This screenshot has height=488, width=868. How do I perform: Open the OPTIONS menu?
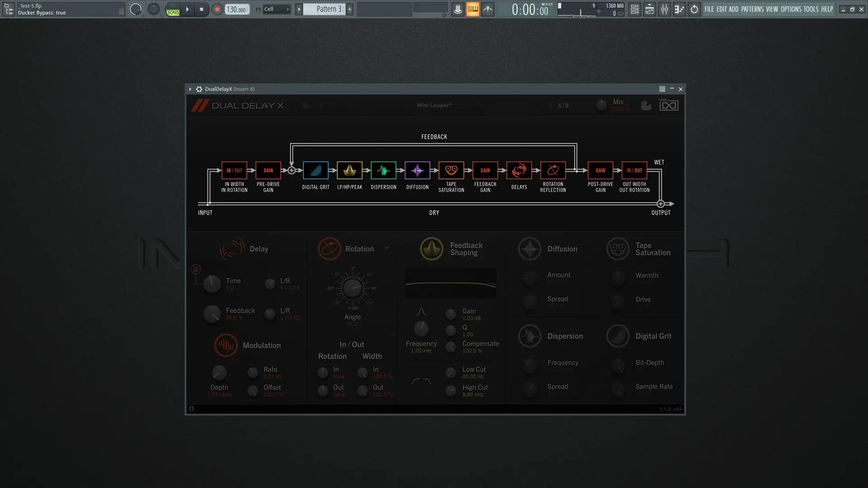coord(791,9)
